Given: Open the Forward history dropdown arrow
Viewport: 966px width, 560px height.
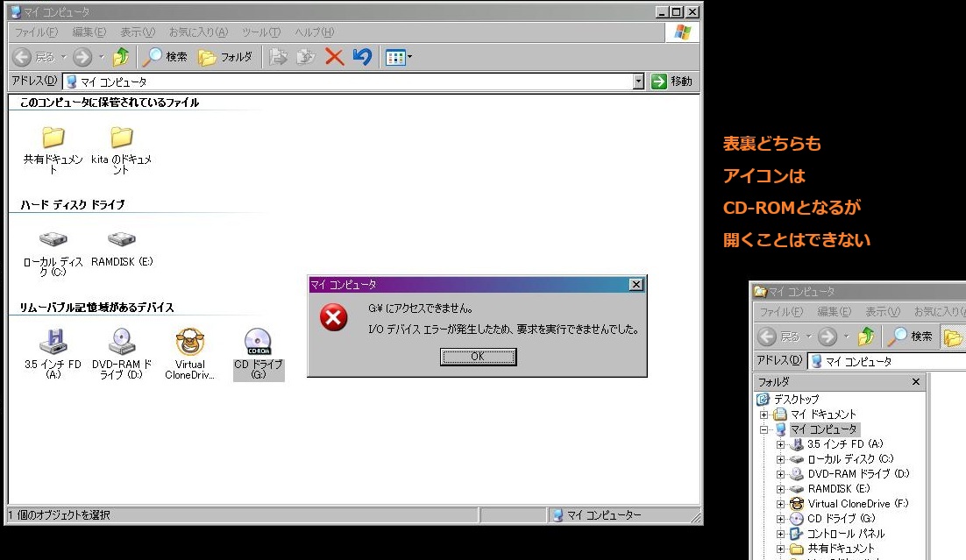Looking at the screenshot, I should tap(102, 57).
